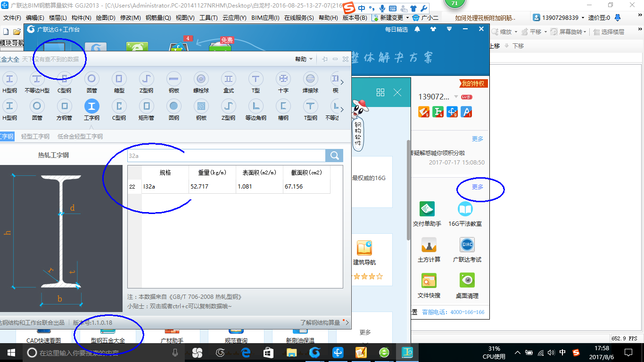Click the 下移 move-down button
Image resolution: width=644 pixels, height=362 pixels.
(x=514, y=46)
